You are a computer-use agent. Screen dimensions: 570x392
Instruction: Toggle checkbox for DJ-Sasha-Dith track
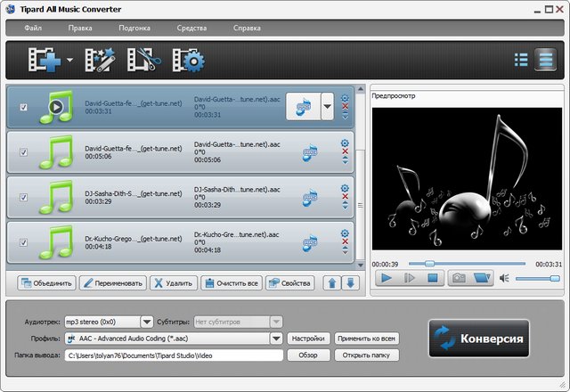click(x=23, y=198)
